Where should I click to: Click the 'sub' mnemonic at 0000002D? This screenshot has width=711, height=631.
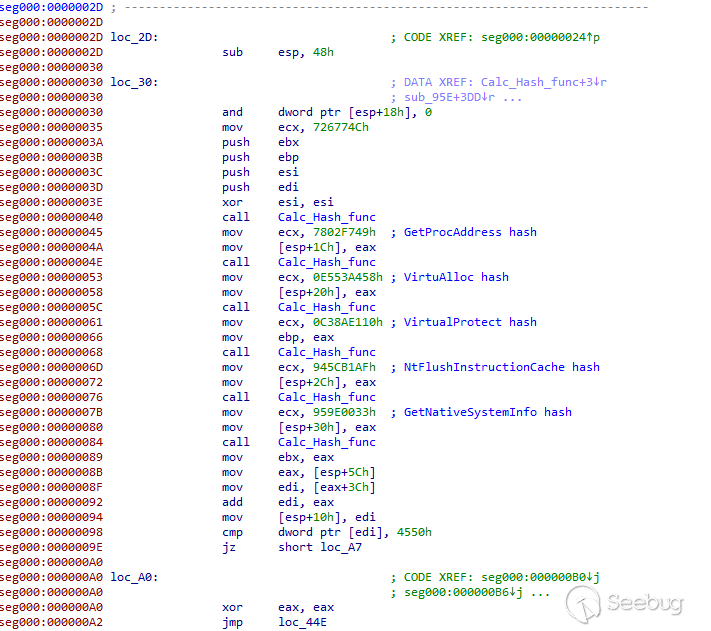[232, 52]
